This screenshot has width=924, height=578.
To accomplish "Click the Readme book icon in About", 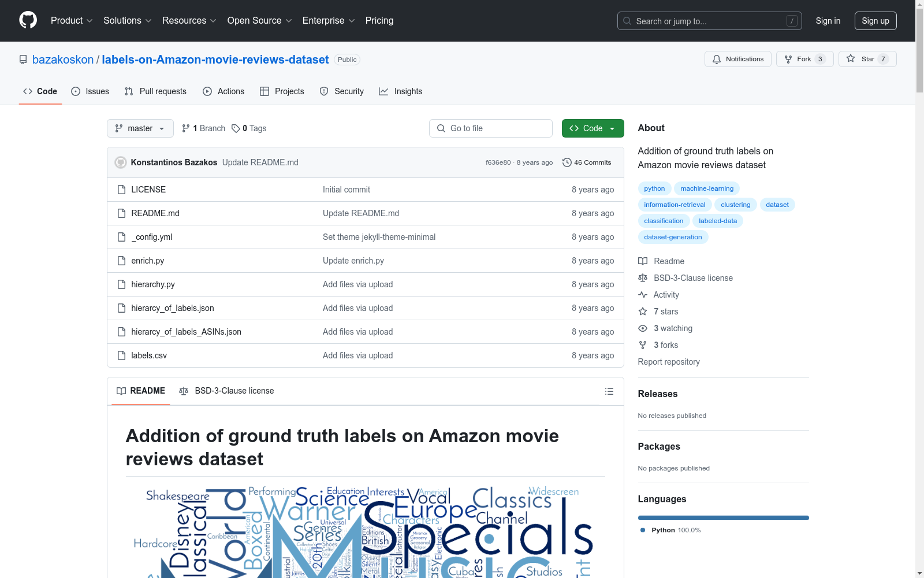I will [643, 261].
